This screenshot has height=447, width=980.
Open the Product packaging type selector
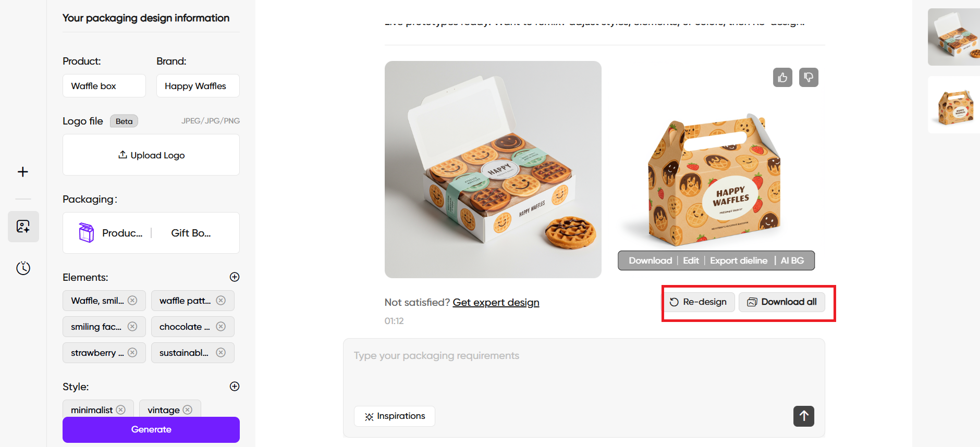click(111, 233)
